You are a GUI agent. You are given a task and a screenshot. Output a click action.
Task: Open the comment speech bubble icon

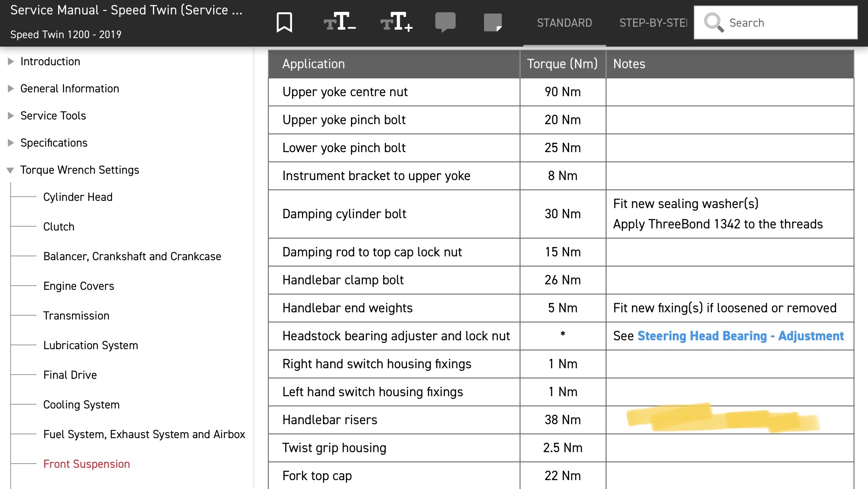click(x=445, y=22)
